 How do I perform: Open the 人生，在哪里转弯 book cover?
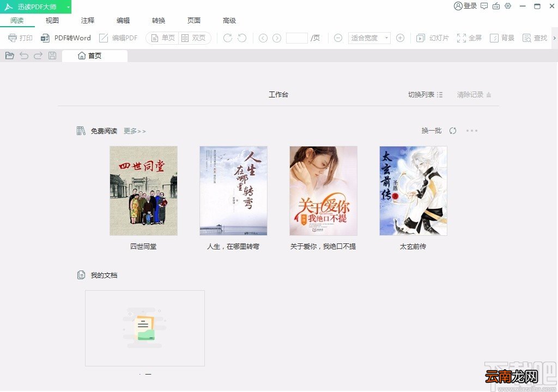coord(233,191)
